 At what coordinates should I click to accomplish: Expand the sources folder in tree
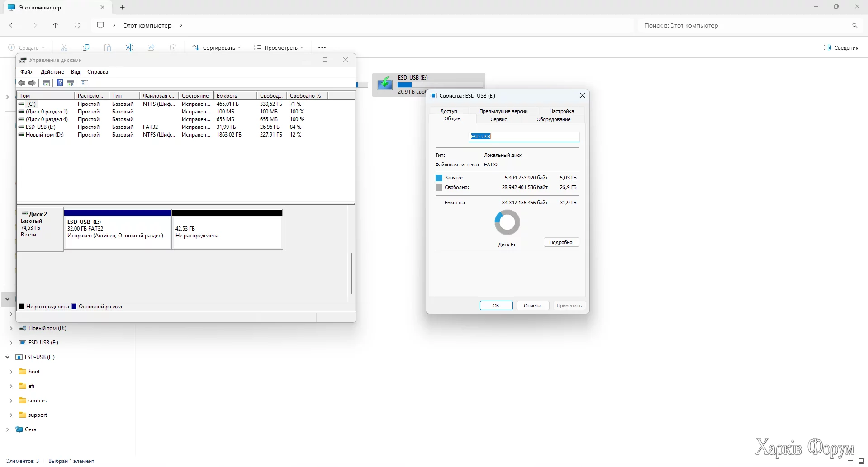pyautogui.click(x=11, y=401)
